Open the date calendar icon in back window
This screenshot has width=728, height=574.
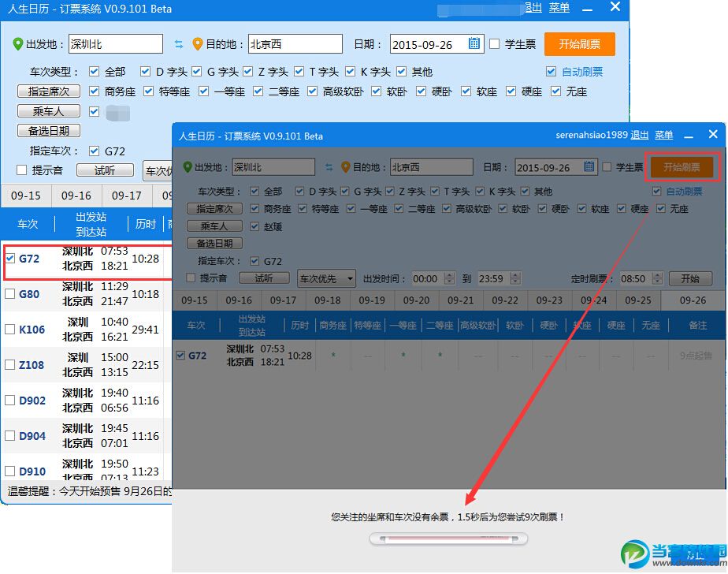474,44
